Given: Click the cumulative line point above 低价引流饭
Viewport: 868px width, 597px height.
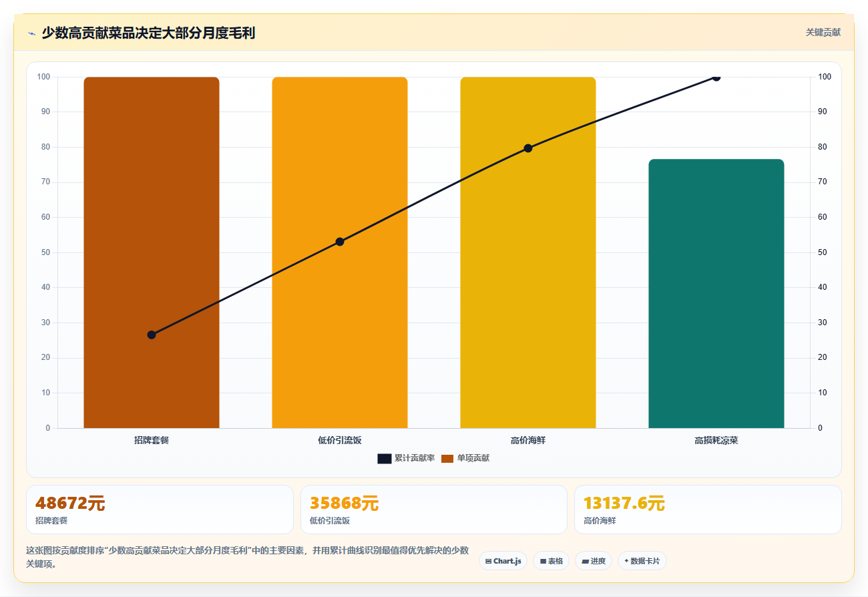Looking at the screenshot, I should tap(340, 242).
